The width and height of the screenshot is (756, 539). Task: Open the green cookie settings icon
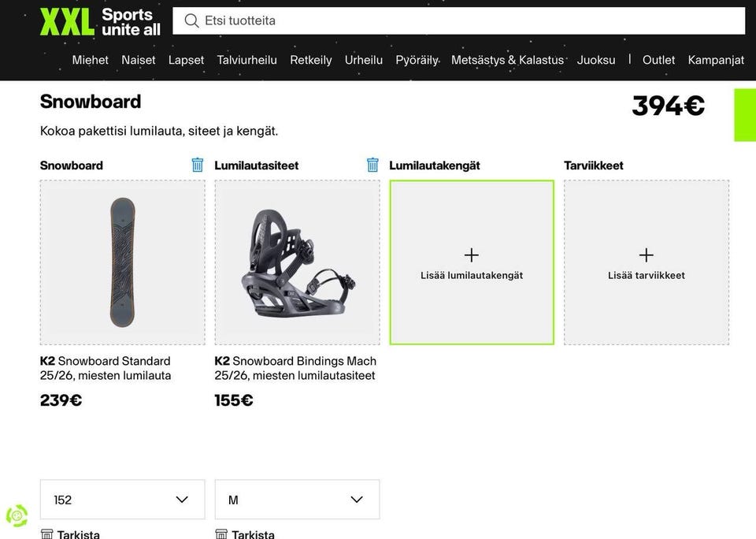pos(17,515)
